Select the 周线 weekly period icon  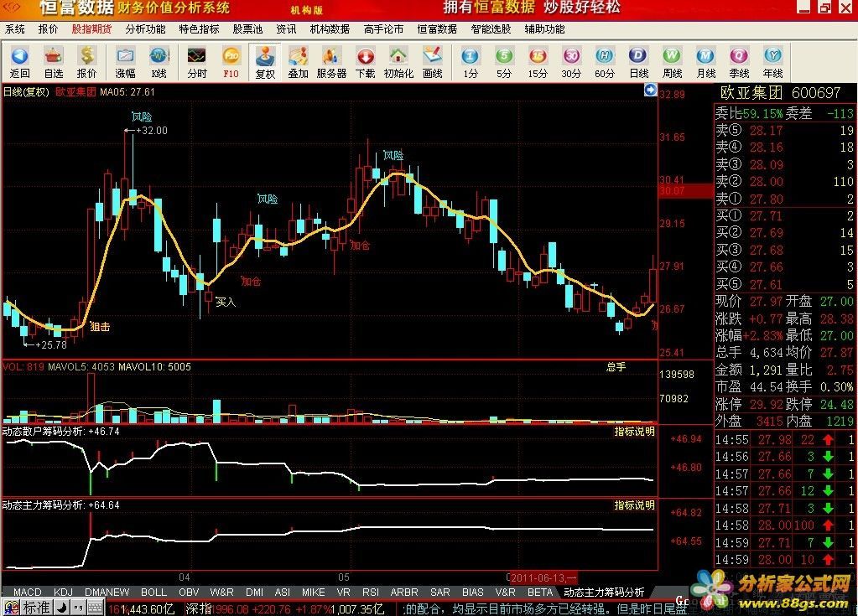click(672, 62)
